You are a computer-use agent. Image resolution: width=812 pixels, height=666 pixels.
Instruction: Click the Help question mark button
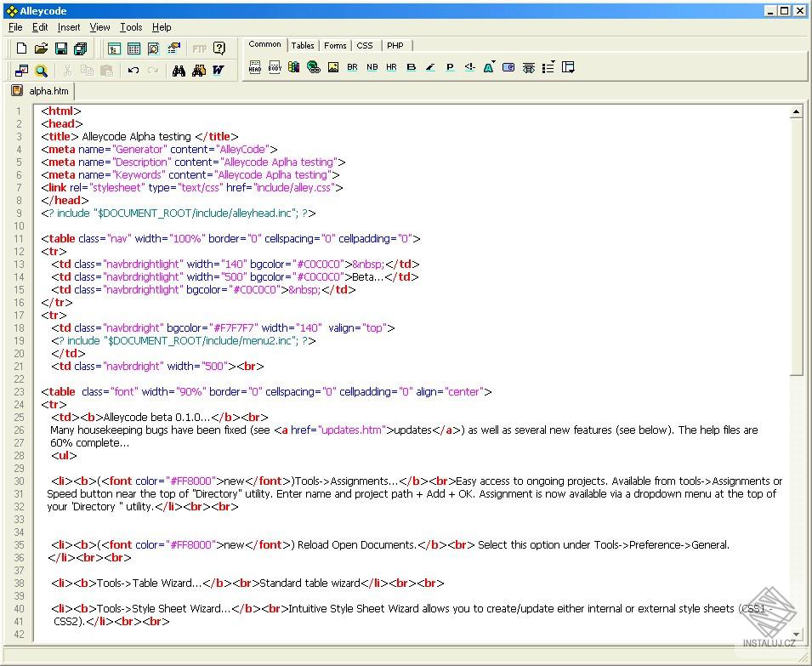tap(221, 48)
